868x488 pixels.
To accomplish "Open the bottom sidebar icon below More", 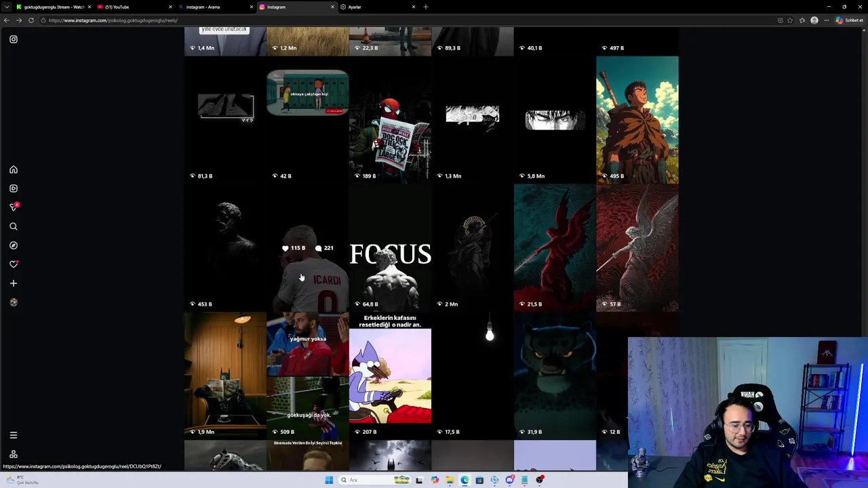I will pyautogui.click(x=14, y=454).
